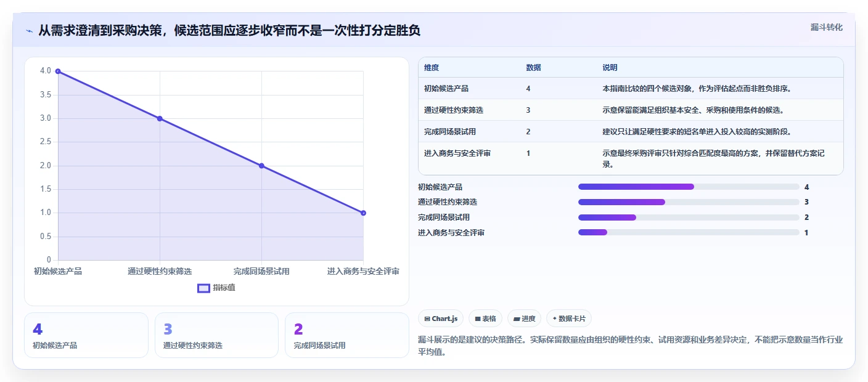Select table cell 通过硬性约束筛选 in 维度 column
Image resolution: width=868 pixels, height=382 pixels.
point(454,110)
